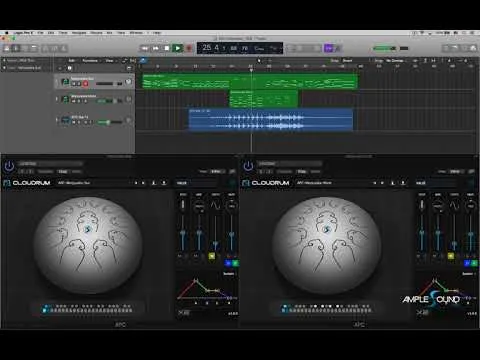Image resolution: width=480 pixels, height=360 pixels.
Task: Open the Mix menu
Action: [109, 33]
